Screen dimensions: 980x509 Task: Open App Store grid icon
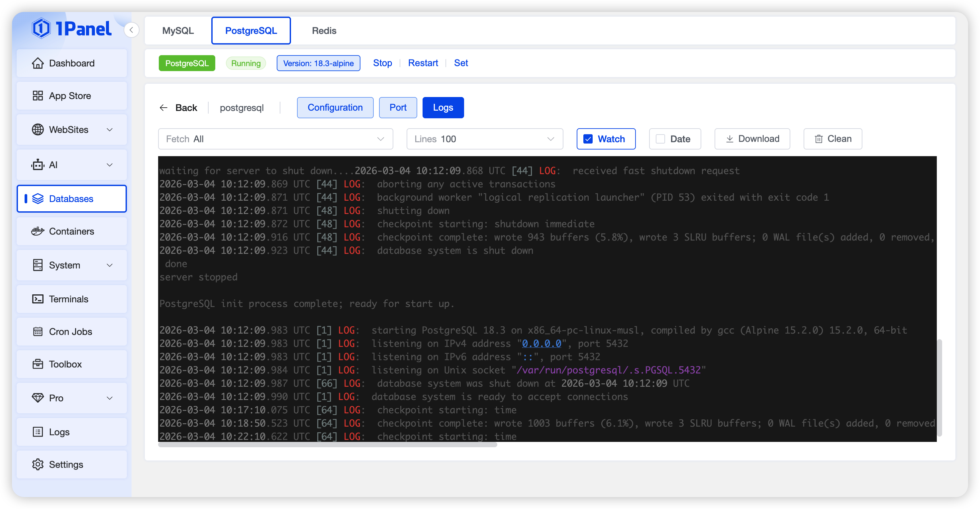tap(38, 96)
